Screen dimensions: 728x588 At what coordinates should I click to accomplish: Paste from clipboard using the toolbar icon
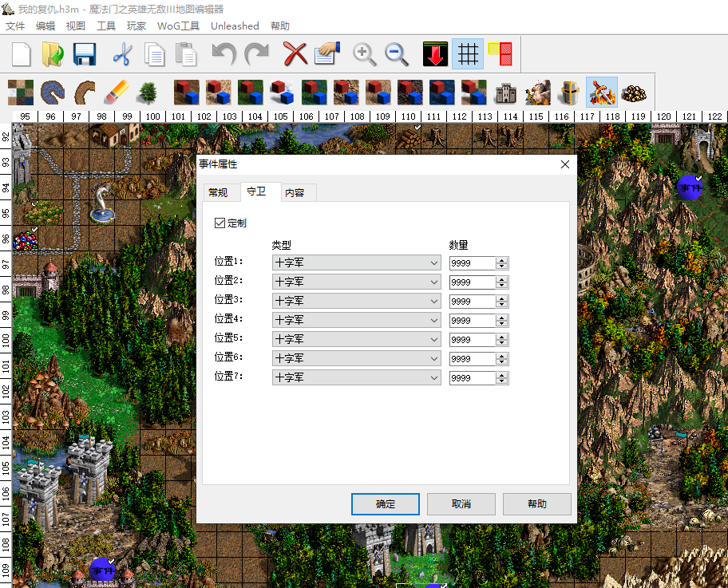pos(186,53)
